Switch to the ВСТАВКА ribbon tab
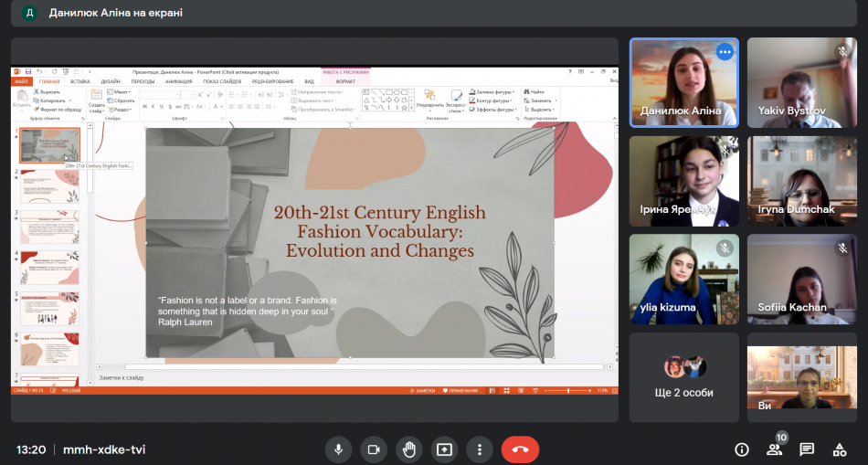This screenshot has height=465, width=868. (x=79, y=81)
